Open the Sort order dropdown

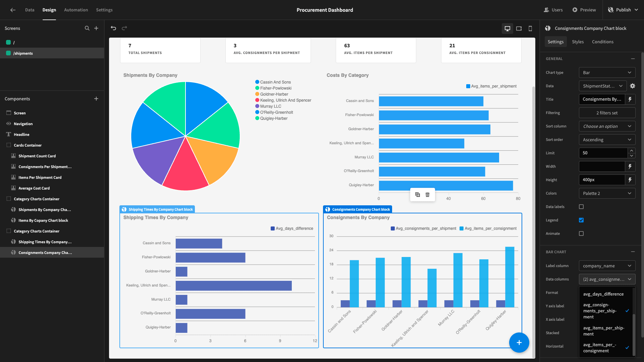click(x=607, y=140)
